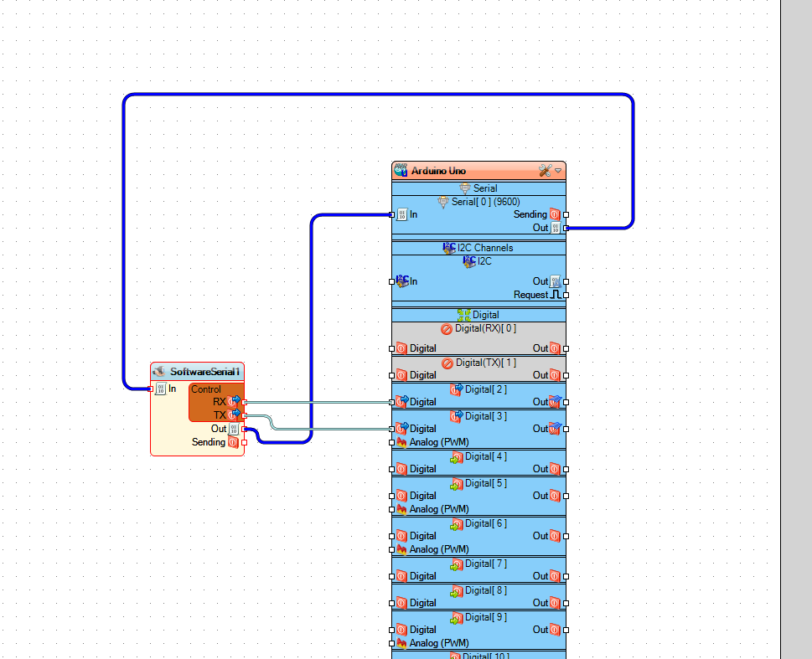Toggle the RX pin in the Control group

[235, 402]
